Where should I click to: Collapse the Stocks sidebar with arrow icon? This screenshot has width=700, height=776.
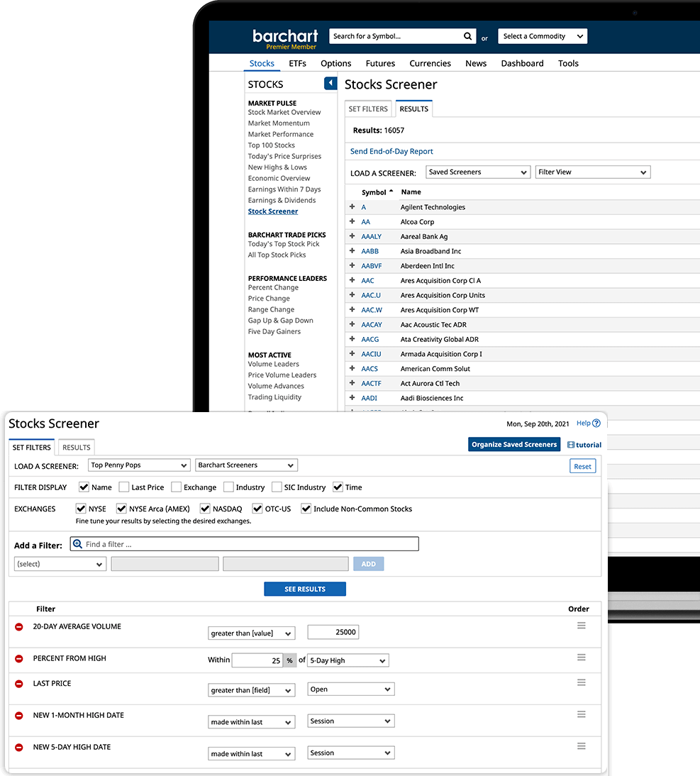pos(330,84)
